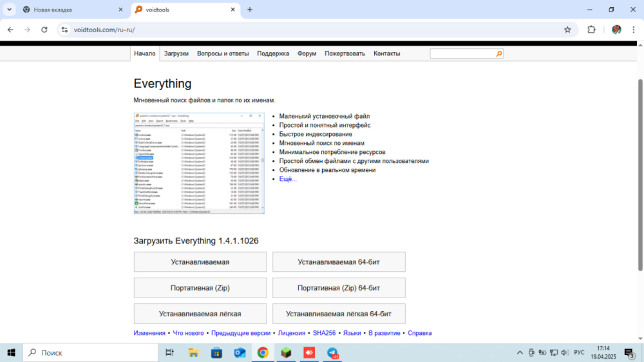The width and height of the screenshot is (644, 362).
Task: Download Устанавливаемая 64-бит installer
Action: click(x=339, y=262)
